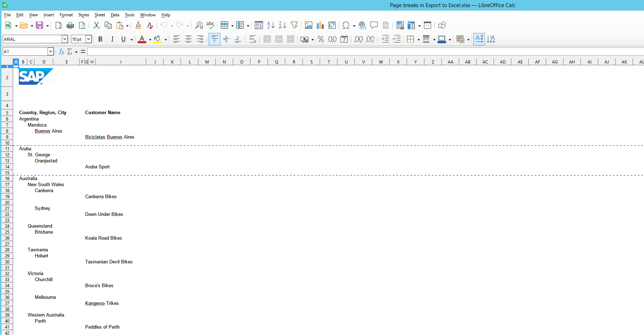Expand Paste options dropdown arrow

tap(127, 26)
